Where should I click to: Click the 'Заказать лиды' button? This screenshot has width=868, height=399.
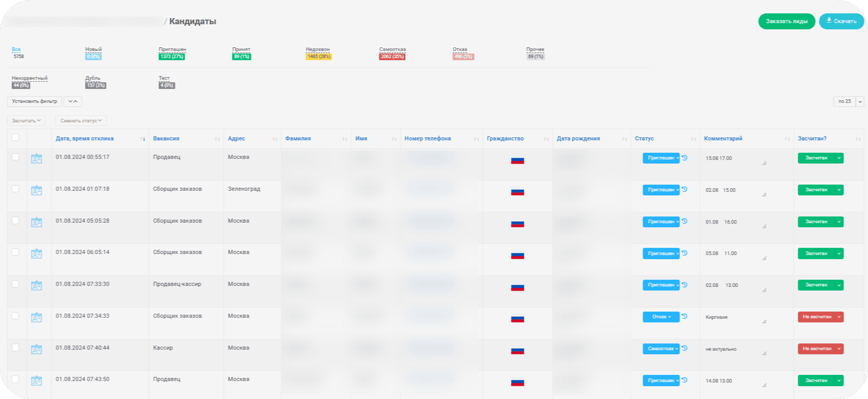(x=787, y=21)
